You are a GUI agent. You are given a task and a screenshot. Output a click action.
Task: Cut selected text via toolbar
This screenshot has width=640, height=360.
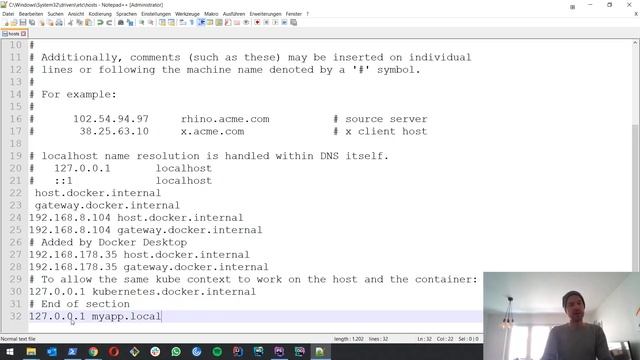tap(70, 22)
